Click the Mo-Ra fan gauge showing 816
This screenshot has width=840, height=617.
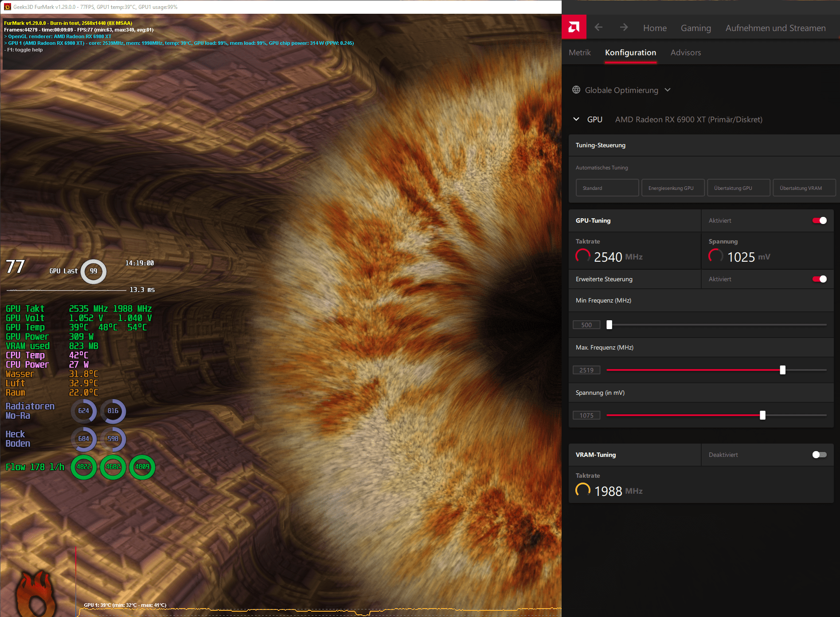click(113, 411)
